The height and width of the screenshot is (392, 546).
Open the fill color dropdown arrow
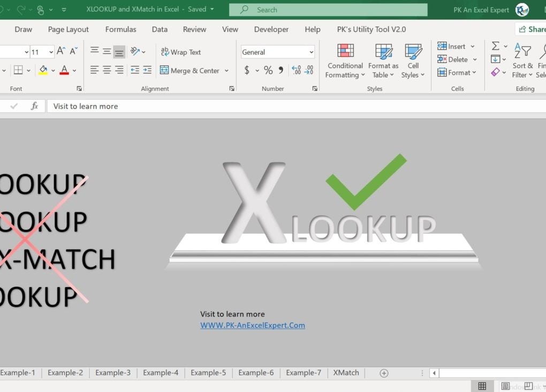[x=53, y=70]
